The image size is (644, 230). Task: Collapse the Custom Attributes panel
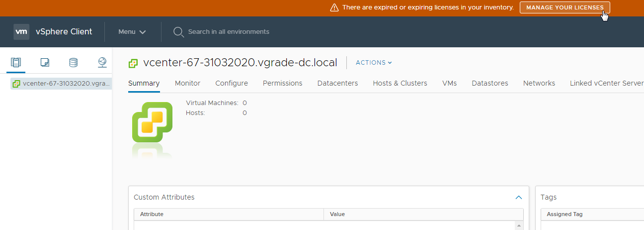(x=519, y=198)
